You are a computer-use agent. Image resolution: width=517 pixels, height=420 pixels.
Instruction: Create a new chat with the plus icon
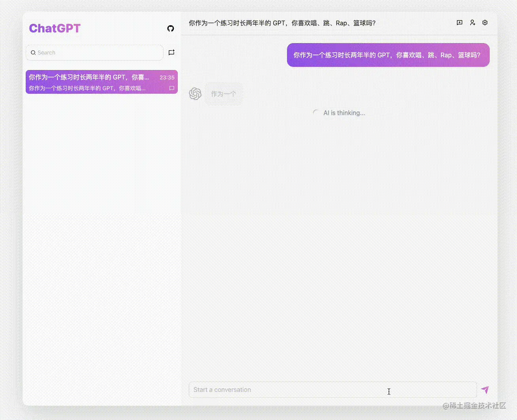click(x=171, y=53)
